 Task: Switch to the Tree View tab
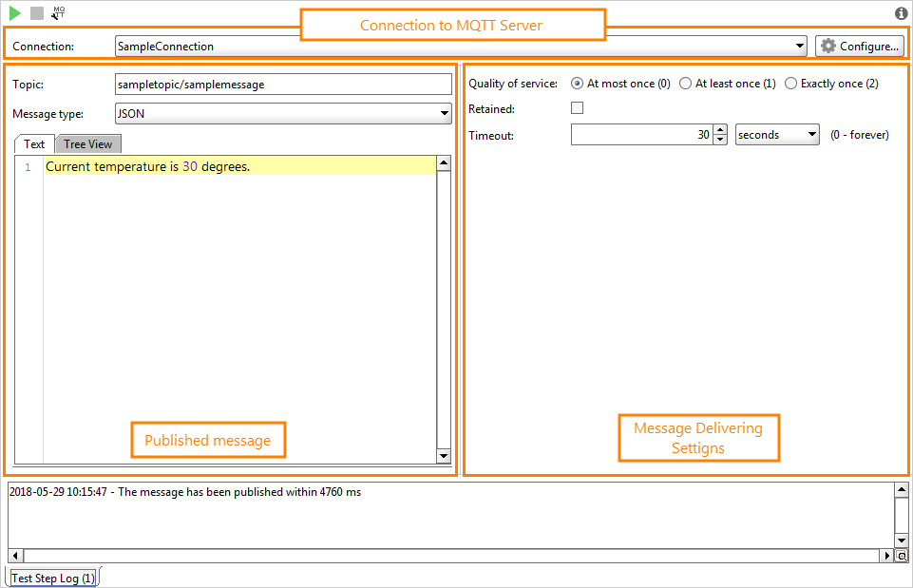[88, 143]
